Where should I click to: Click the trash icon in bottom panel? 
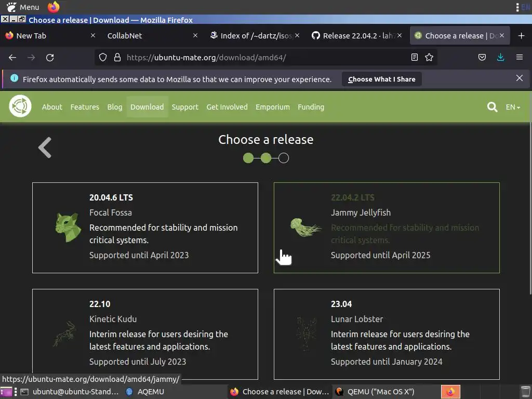tap(525, 392)
